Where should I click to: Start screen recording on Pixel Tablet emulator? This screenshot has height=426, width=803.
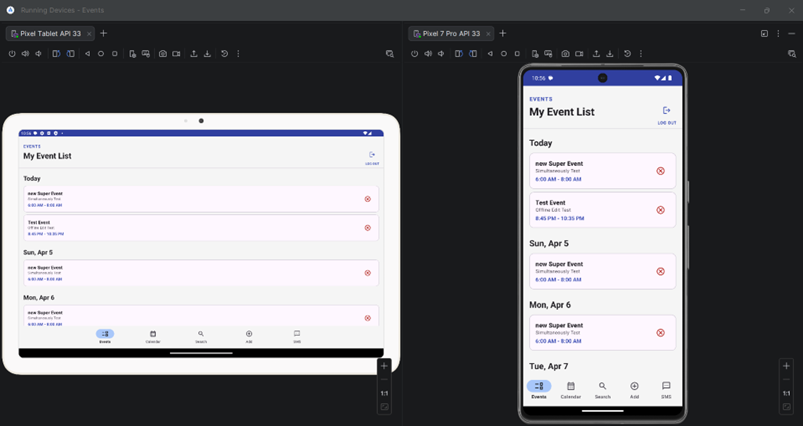coord(177,54)
